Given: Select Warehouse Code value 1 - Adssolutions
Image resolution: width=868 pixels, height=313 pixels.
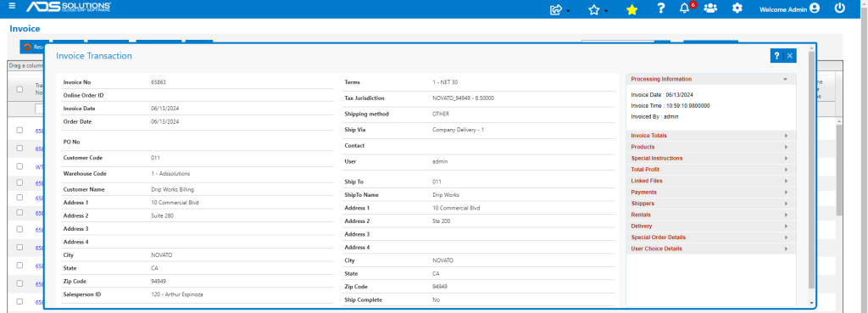Looking at the screenshot, I should coord(170,173).
